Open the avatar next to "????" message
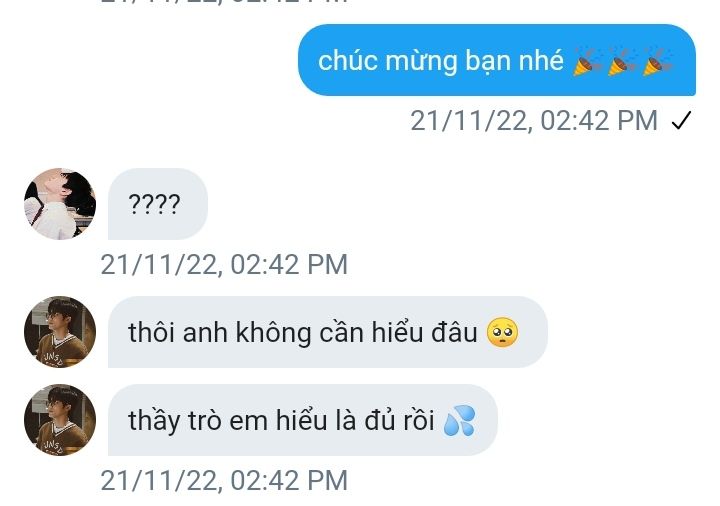This screenshot has width=720, height=506. 60,204
